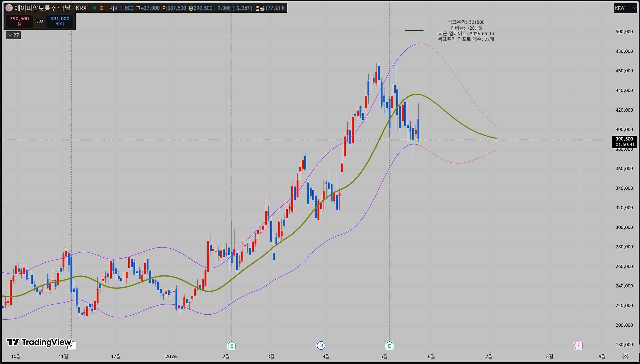
Task: Open chart settings gear icon at bottom right
Action: click(626, 356)
